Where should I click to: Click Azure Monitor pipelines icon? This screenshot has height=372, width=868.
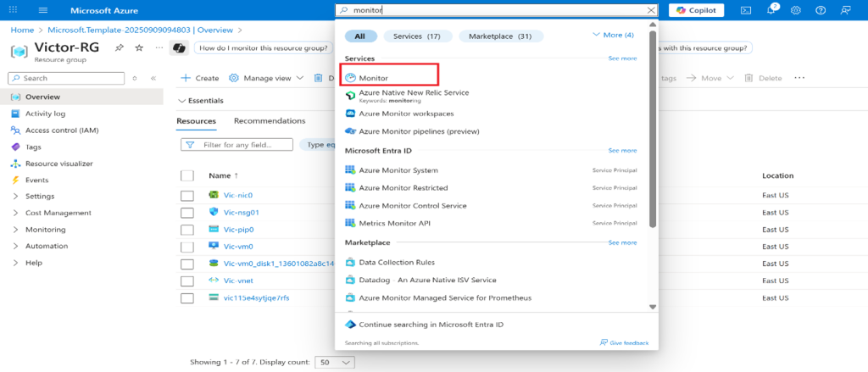(350, 131)
